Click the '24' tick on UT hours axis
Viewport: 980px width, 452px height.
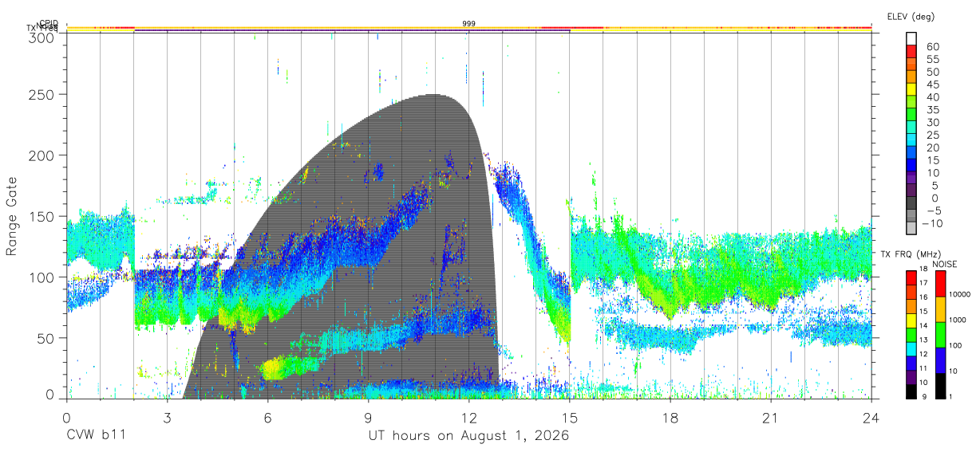click(x=871, y=418)
